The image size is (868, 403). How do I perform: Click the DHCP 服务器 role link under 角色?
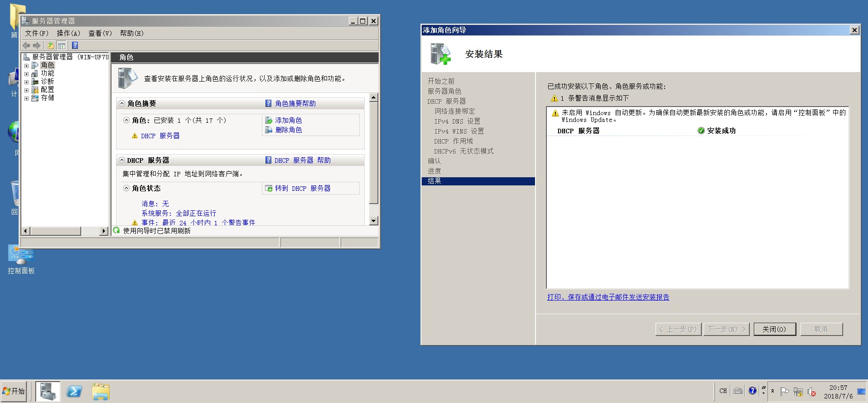[160, 136]
